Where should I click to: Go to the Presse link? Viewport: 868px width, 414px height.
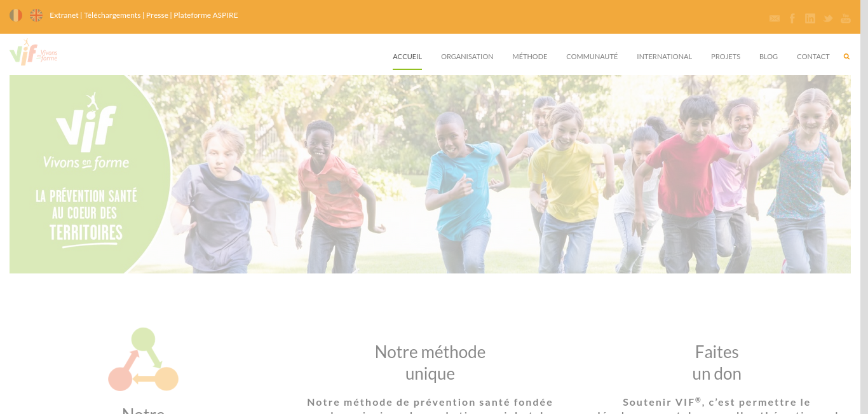tap(157, 15)
